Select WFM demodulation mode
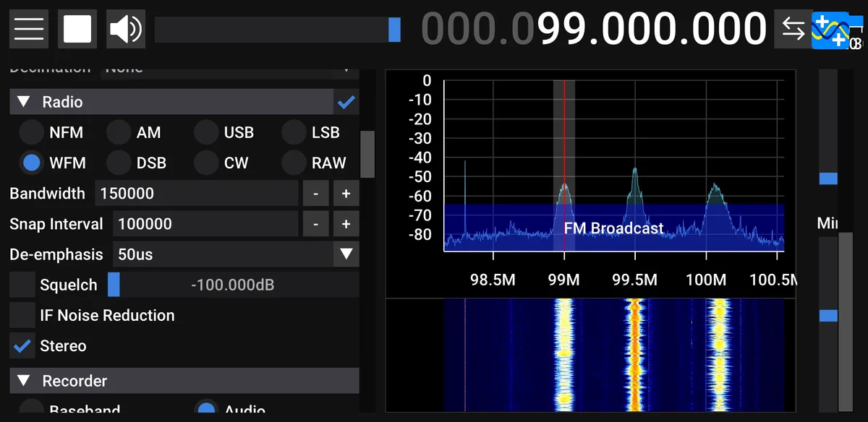 31,163
